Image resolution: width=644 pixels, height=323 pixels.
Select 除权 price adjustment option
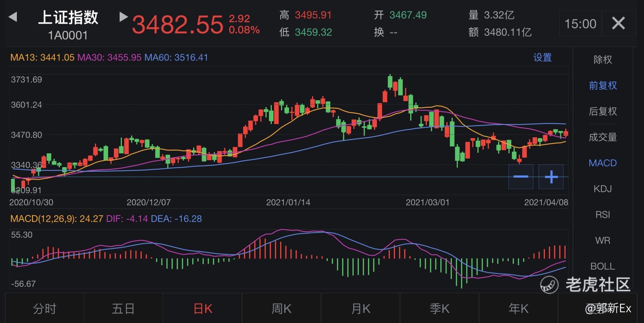[x=603, y=60]
